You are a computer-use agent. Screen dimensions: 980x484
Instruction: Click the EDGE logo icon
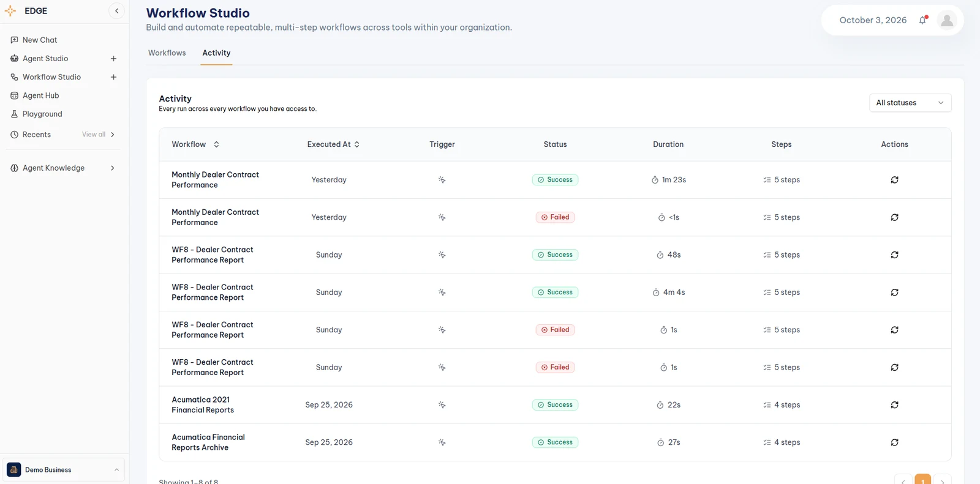pyautogui.click(x=10, y=11)
